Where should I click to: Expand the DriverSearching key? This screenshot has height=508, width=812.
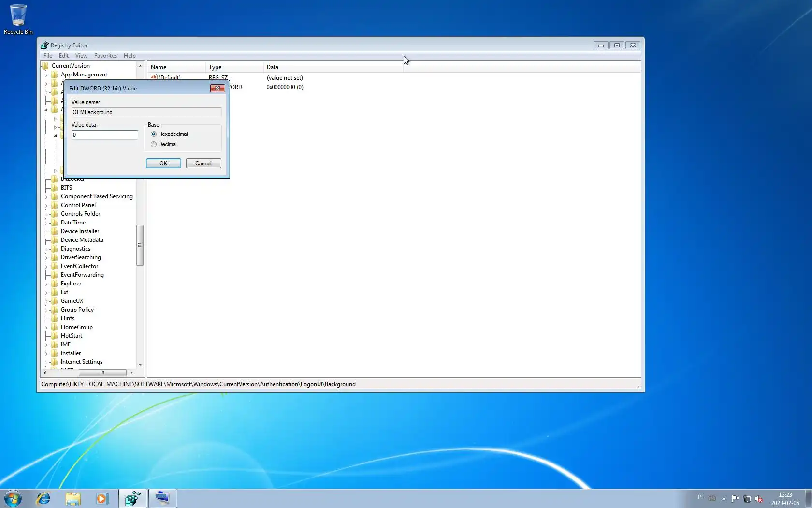[46, 258]
